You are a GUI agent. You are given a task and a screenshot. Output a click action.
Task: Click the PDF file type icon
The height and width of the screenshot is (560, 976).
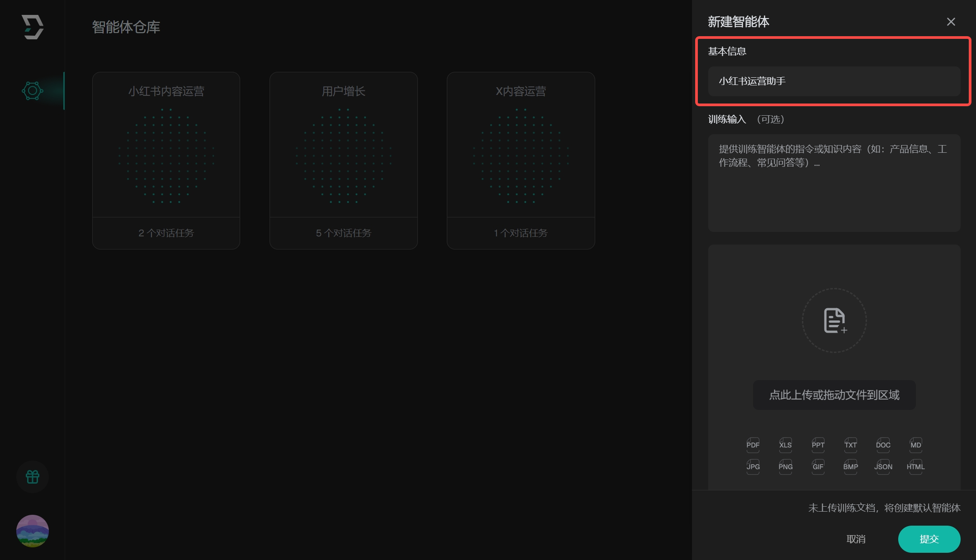[753, 445]
